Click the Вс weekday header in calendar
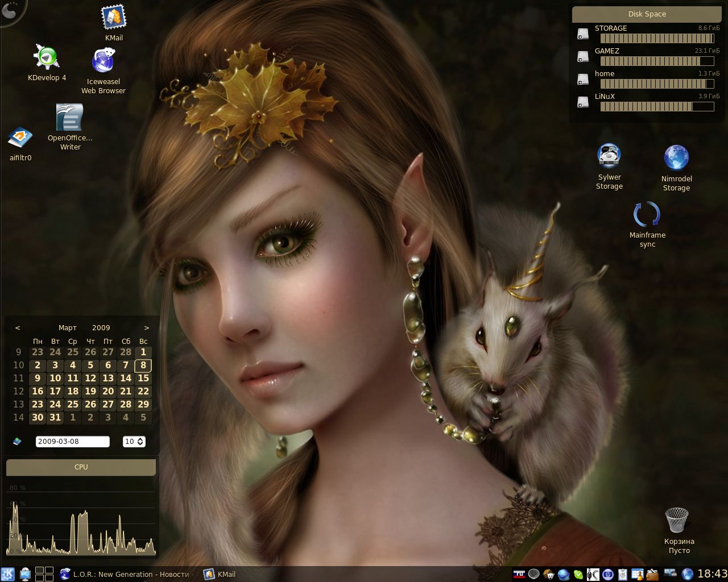This screenshot has height=582, width=728. pos(143,342)
